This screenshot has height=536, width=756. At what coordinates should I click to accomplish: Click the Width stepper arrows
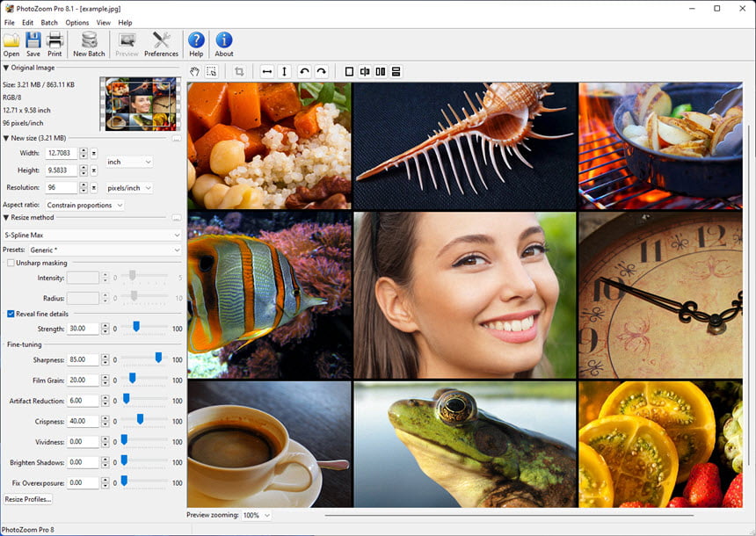click(x=84, y=153)
